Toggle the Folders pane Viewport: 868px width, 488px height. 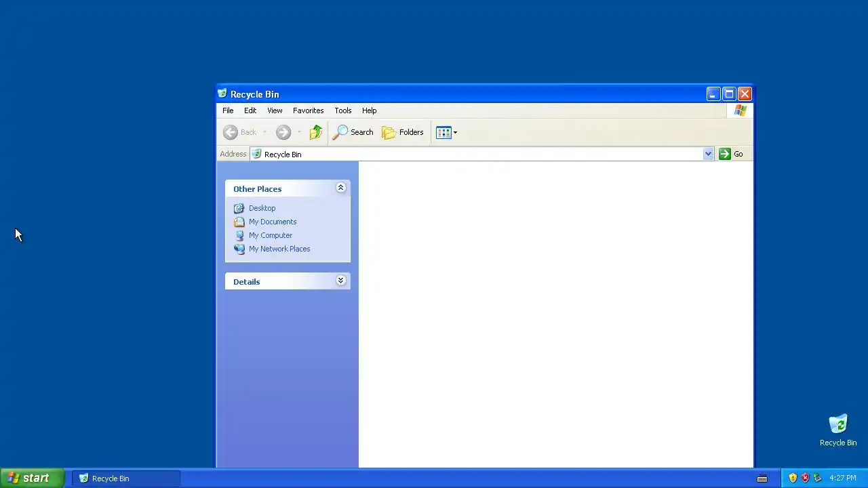[x=403, y=132]
